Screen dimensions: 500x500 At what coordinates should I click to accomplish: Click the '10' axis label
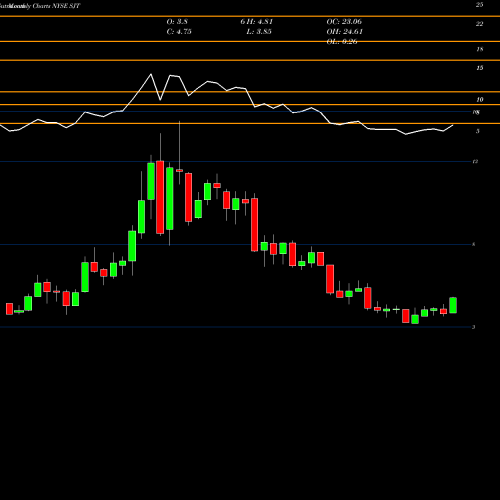pos(479,100)
